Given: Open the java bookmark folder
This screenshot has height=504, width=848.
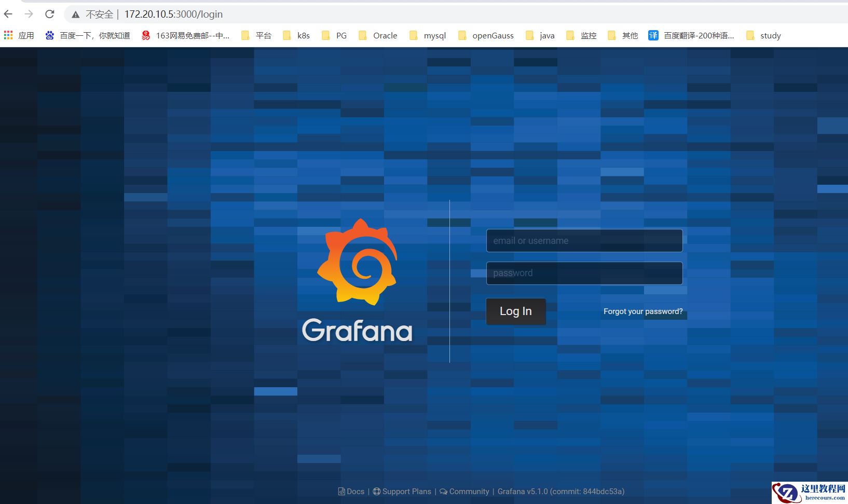Looking at the screenshot, I should pyautogui.click(x=540, y=35).
